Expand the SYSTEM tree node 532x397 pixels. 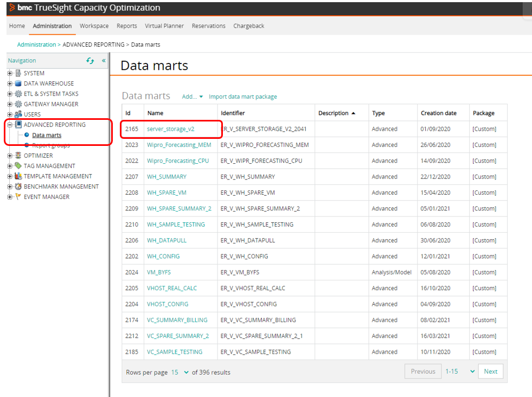pos(10,73)
